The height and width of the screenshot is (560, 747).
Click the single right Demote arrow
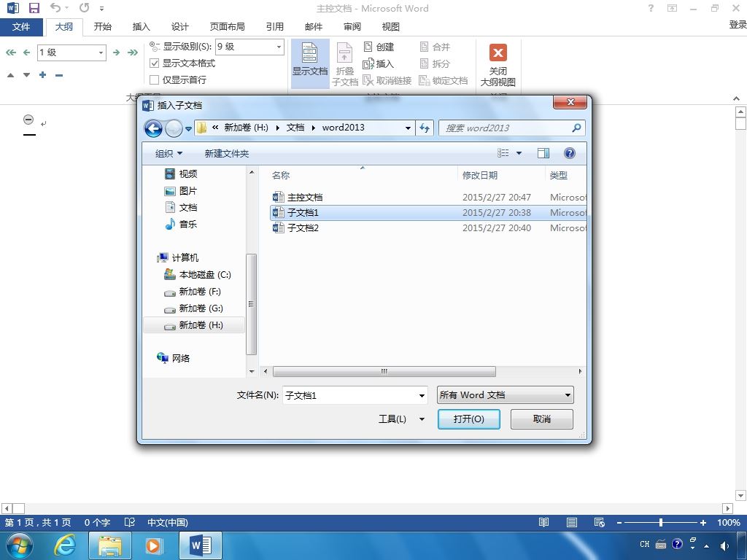tap(116, 52)
